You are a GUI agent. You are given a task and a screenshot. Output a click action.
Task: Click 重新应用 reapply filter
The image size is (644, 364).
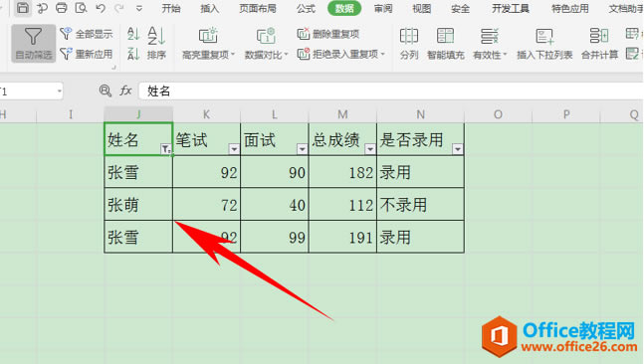pyautogui.click(x=87, y=54)
